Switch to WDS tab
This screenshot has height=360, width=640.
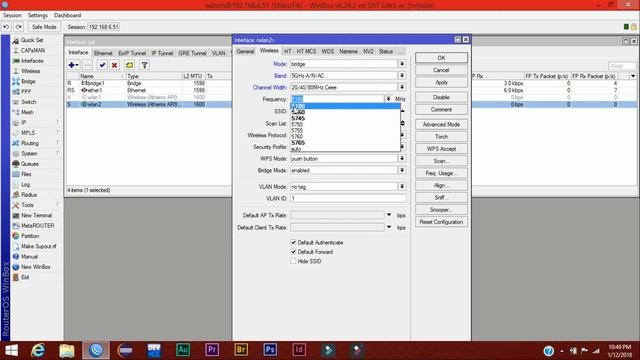328,51
